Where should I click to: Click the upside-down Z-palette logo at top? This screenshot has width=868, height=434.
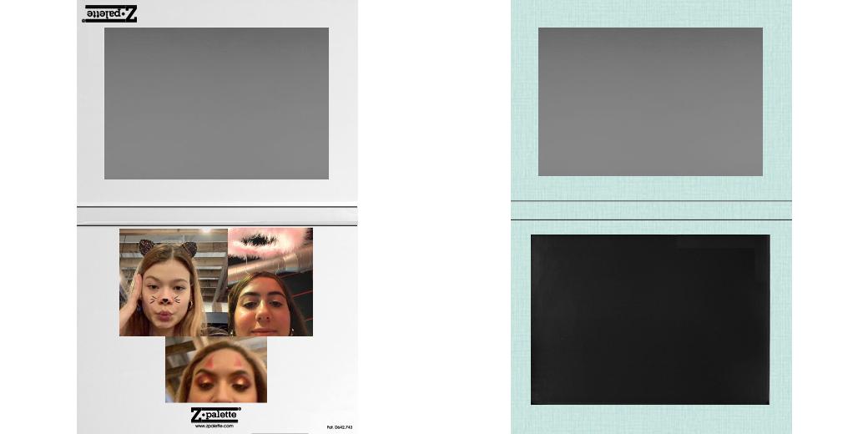[x=110, y=13]
